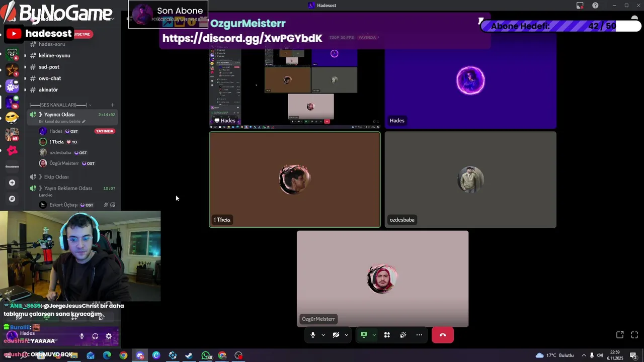Stop screen sharing with green monitor button

coord(364,335)
